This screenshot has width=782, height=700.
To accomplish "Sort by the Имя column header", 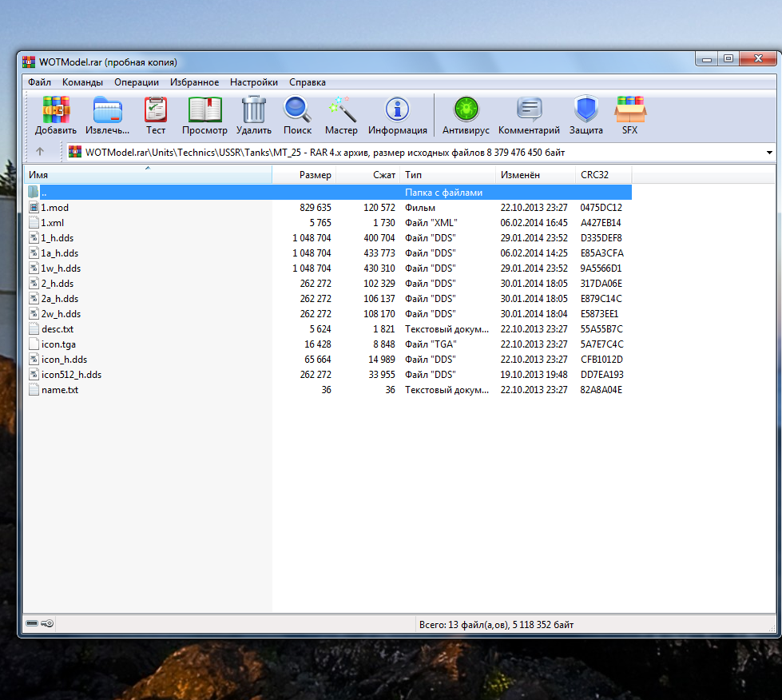I will (x=148, y=175).
